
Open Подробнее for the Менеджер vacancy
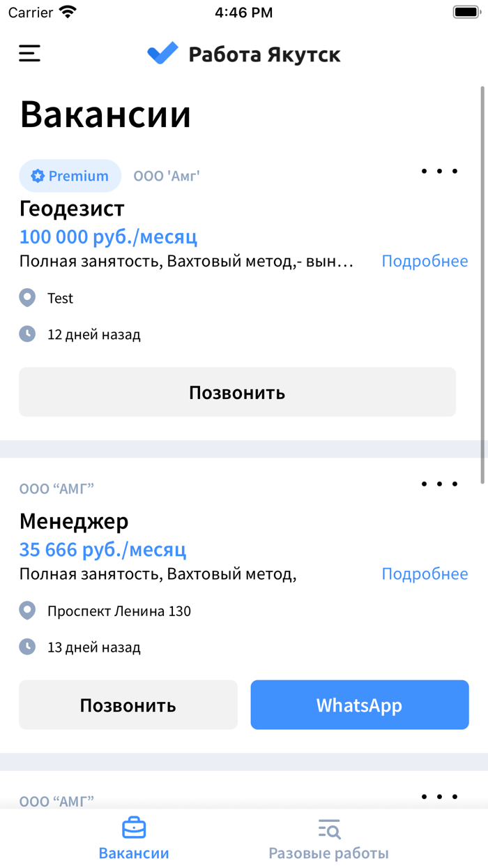click(425, 573)
